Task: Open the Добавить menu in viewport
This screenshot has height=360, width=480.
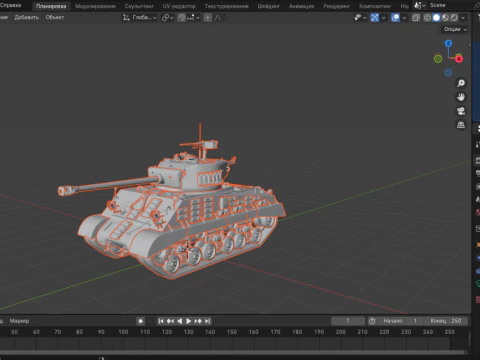Action: pyautogui.click(x=27, y=17)
